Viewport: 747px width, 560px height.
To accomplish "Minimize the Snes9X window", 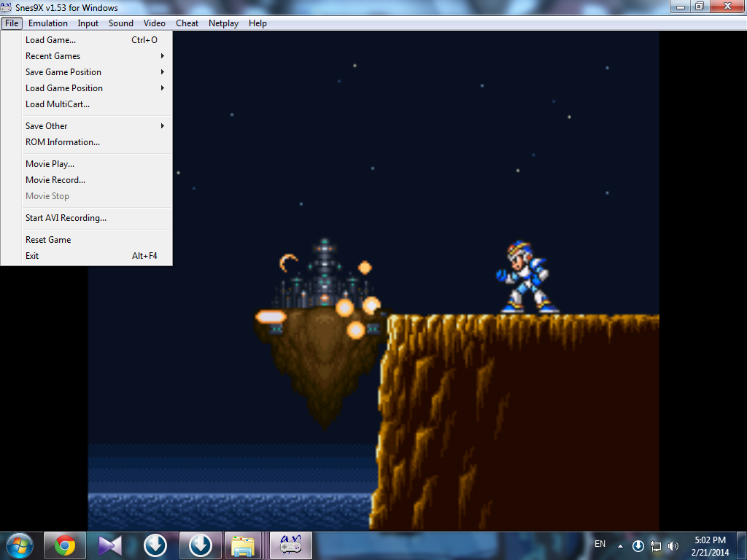I will pyautogui.click(x=681, y=7).
